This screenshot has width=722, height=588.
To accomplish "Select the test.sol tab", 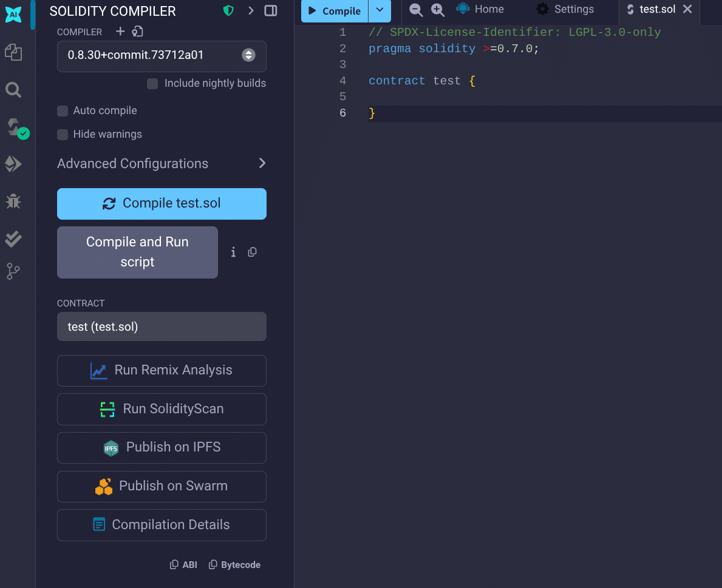I will 658,9.
